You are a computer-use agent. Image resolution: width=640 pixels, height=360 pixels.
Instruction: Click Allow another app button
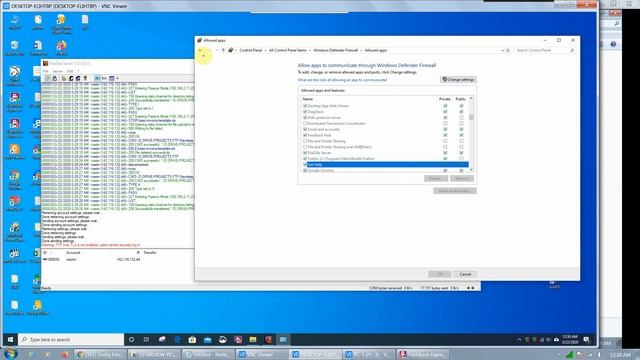[x=455, y=191]
